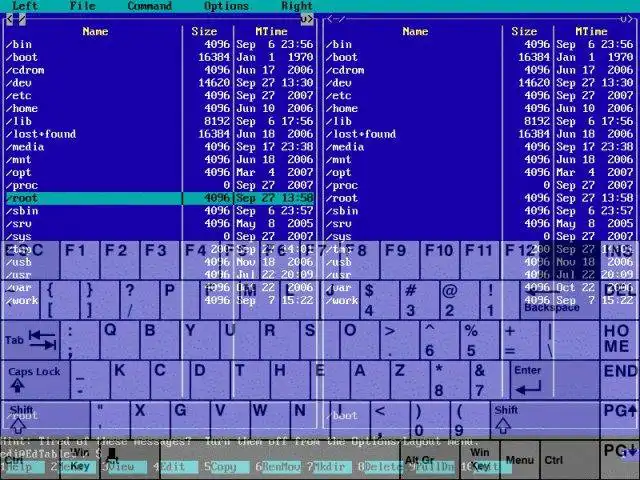
Task: Sort left panel by Size column header
Action: point(204,31)
